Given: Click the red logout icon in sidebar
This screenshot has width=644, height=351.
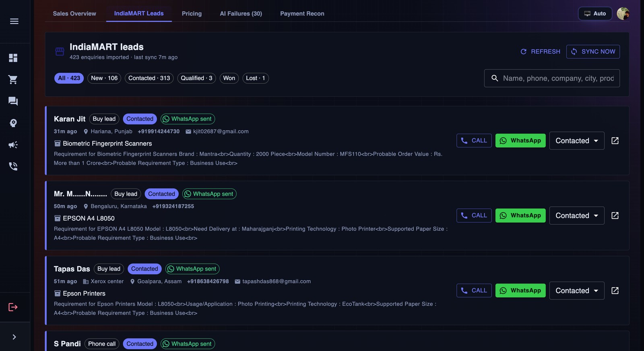Looking at the screenshot, I should 13,307.
